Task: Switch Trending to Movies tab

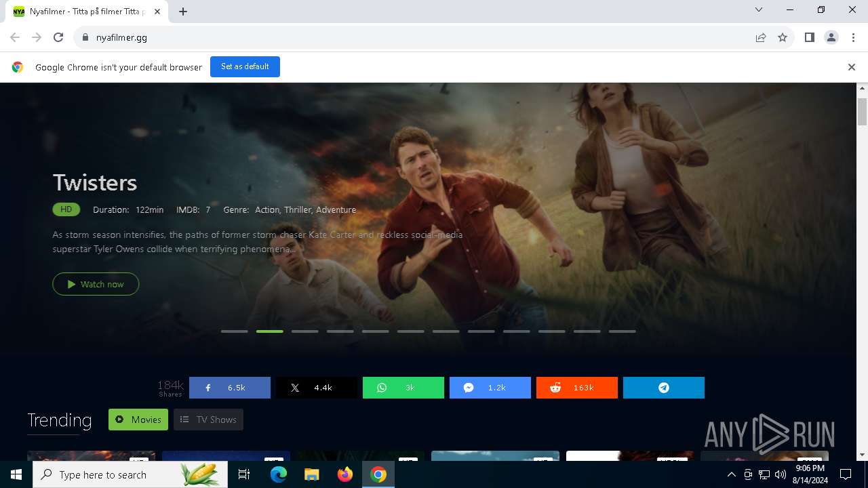Action: pyautogui.click(x=138, y=420)
